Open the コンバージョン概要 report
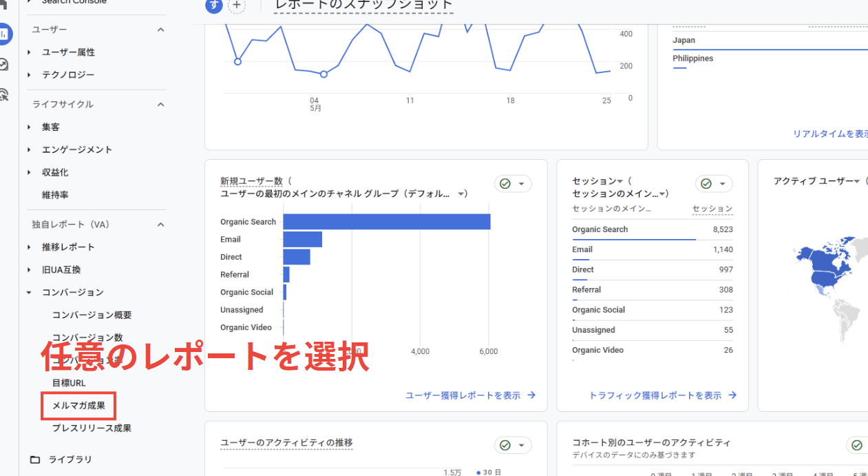 coord(92,315)
